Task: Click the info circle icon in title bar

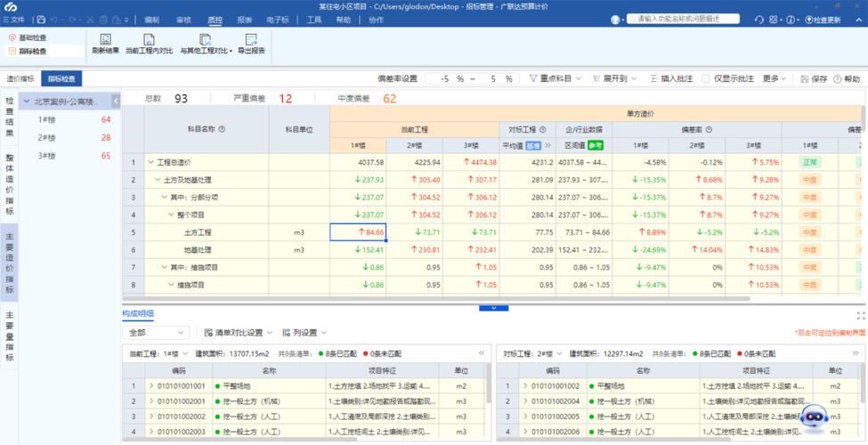Action: [790, 20]
